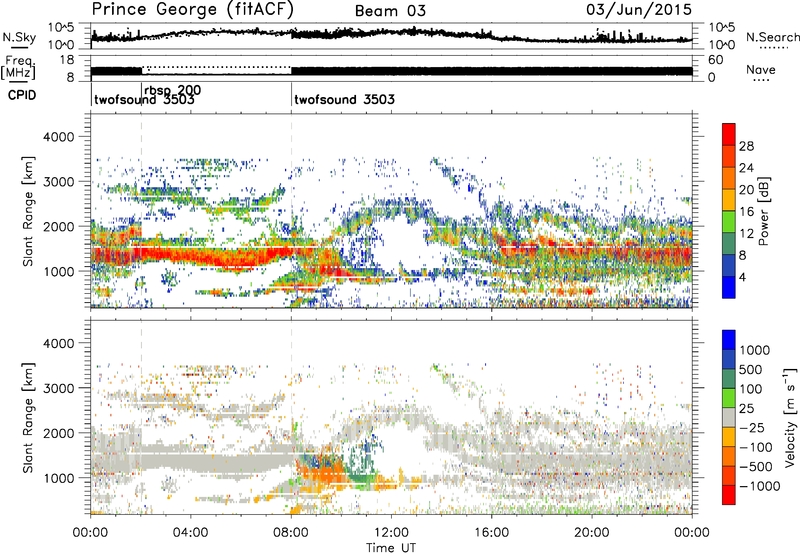The height and width of the screenshot is (554, 800).
Task: Click the dotted Nave line in the rbsp interval
Action: pyautogui.click(x=216, y=67)
